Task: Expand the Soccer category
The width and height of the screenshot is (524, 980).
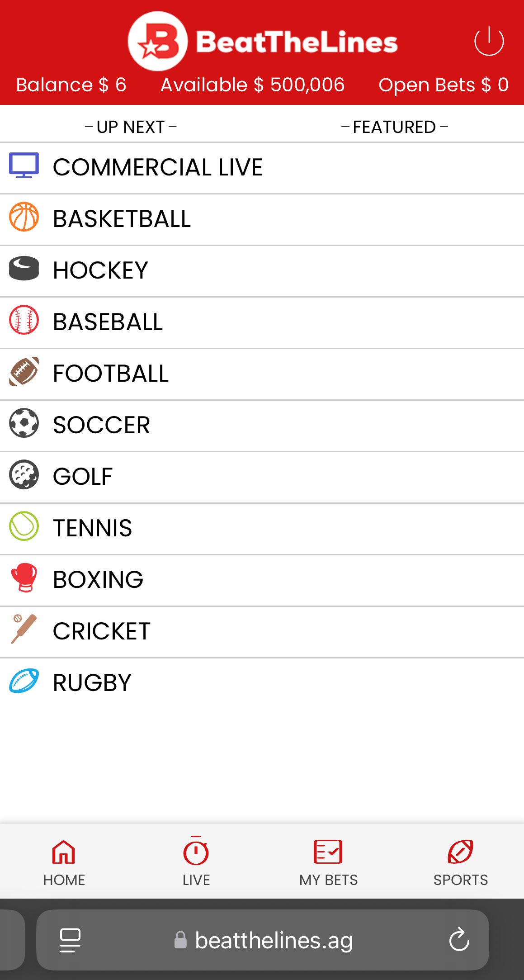Action: [x=262, y=426]
